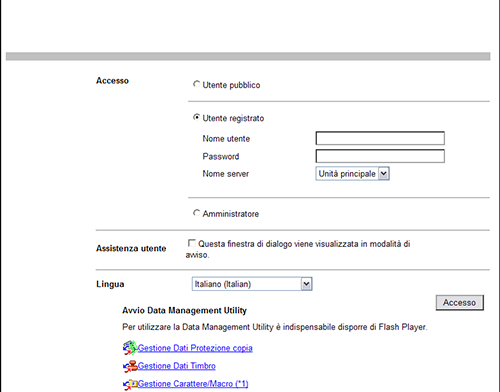Focus the Nome utente input field
Viewport: 500px width, 392px height.
coord(380,138)
